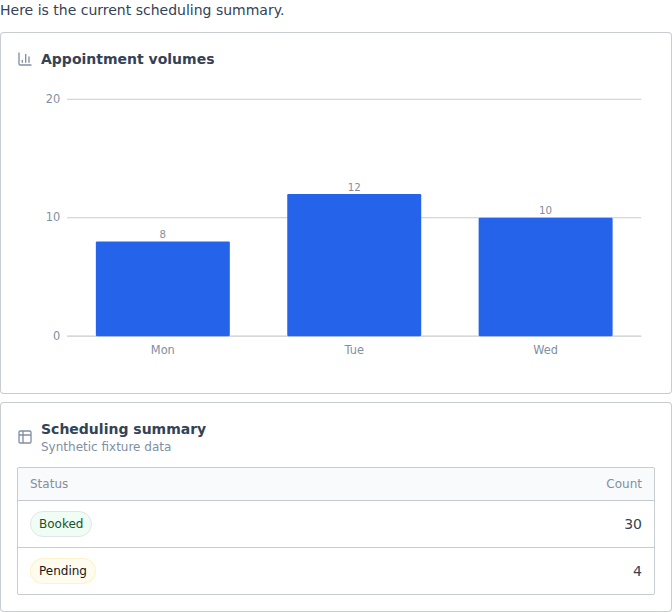Click the Mon axis label
672x612 pixels.
163,350
